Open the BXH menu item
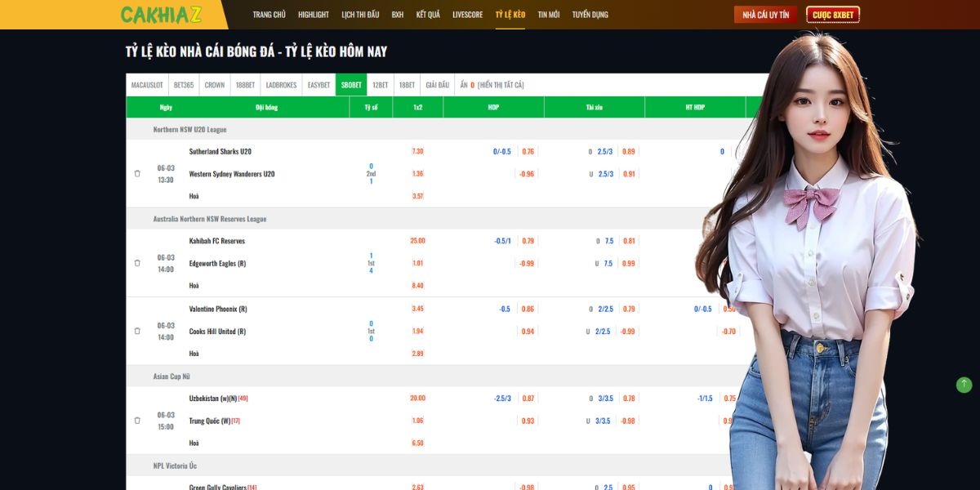The height and width of the screenshot is (490, 980). [x=398, y=15]
